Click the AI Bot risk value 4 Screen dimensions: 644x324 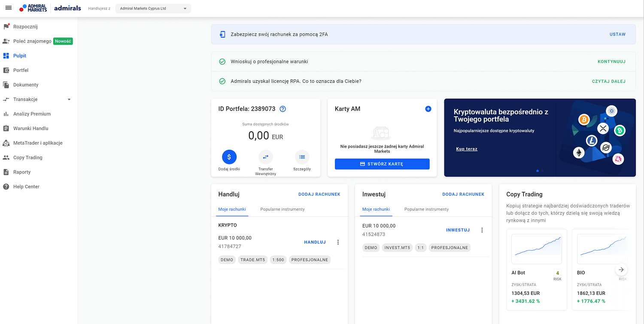557,273
